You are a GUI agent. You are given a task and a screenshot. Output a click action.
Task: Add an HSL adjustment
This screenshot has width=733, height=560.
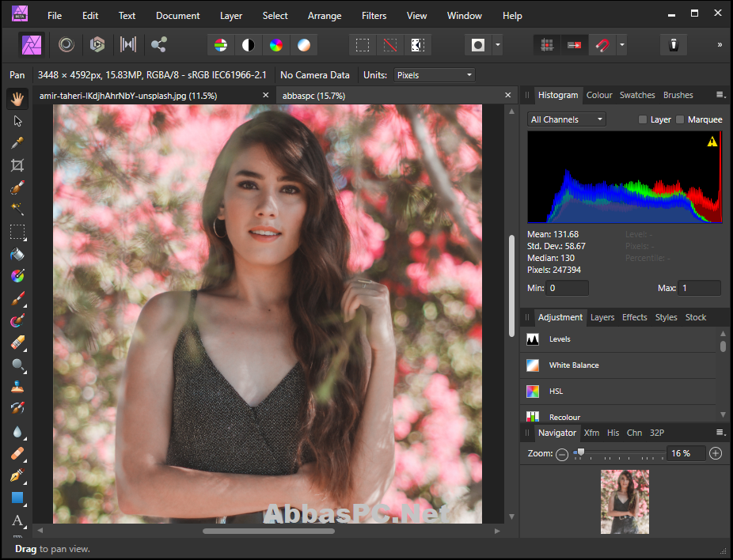618,392
